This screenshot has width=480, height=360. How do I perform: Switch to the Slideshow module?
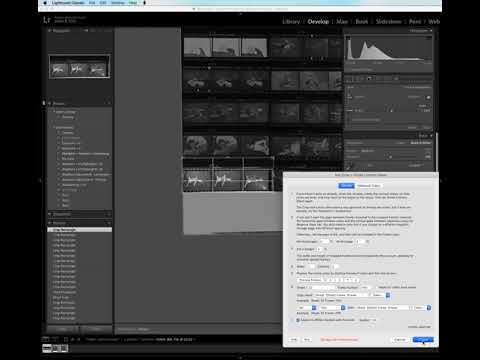388,22
